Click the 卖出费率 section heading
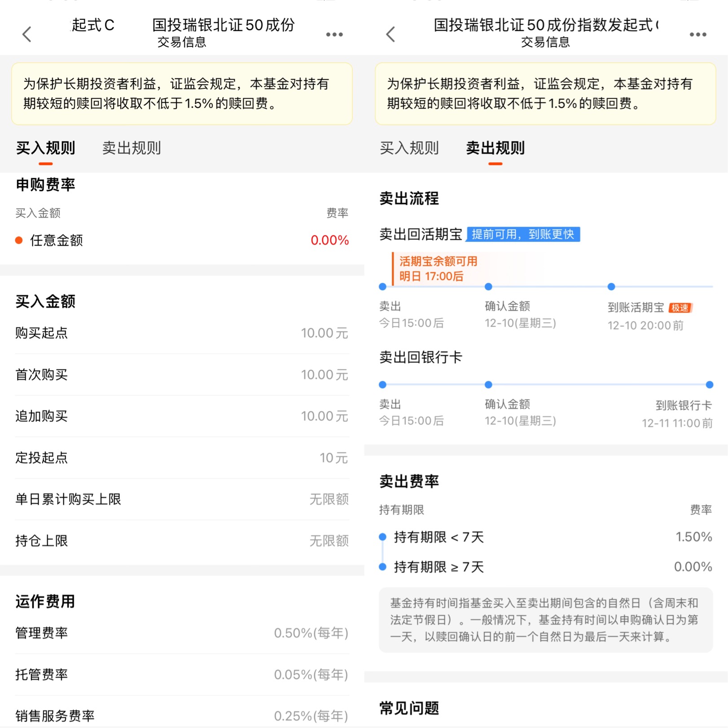Screen dimensions: 728x728 tap(409, 481)
